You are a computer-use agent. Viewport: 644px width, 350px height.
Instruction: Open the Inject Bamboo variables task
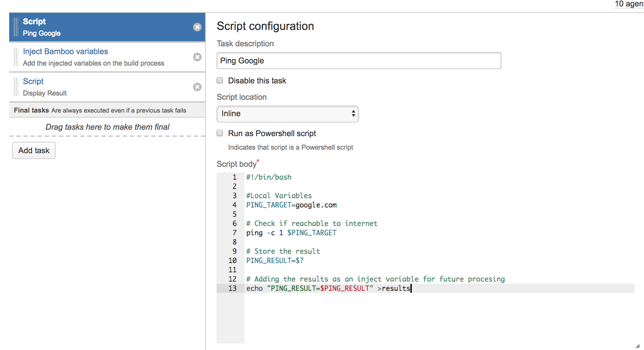tap(66, 52)
